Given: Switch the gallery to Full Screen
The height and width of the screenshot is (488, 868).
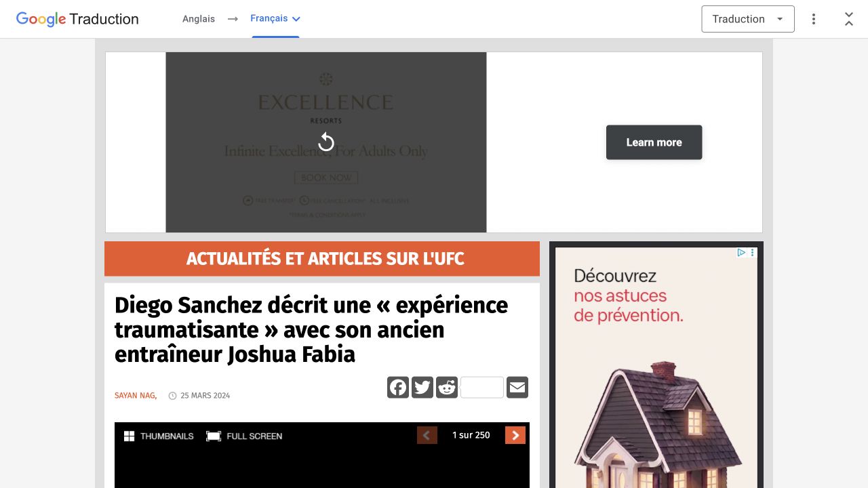Looking at the screenshot, I should 244,436.
